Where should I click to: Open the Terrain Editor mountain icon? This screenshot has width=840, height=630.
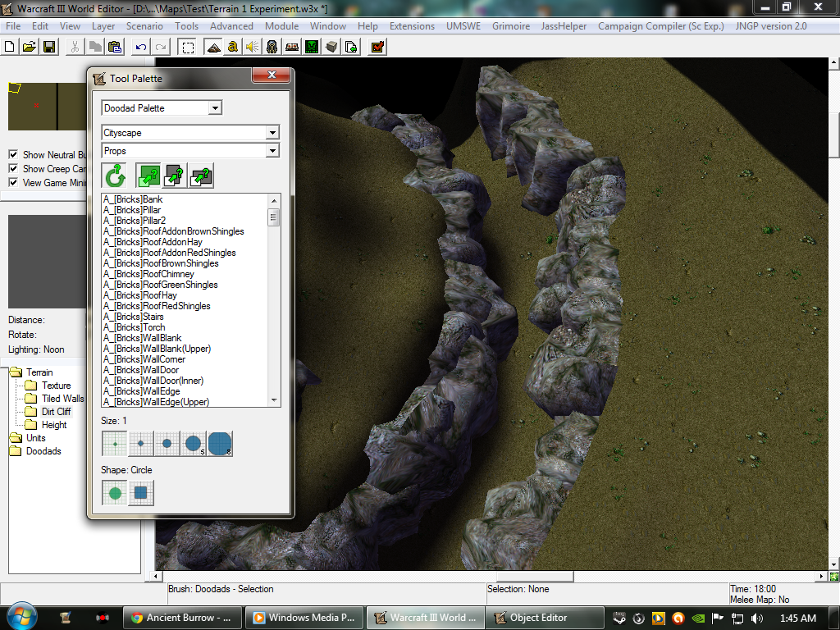[x=213, y=47]
